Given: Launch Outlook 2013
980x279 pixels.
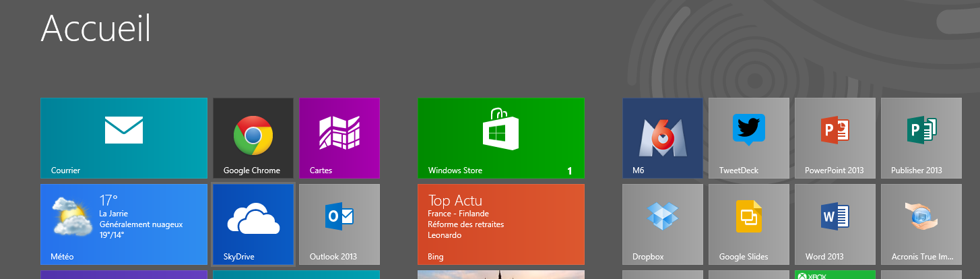Looking at the screenshot, I should coord(339,224).
